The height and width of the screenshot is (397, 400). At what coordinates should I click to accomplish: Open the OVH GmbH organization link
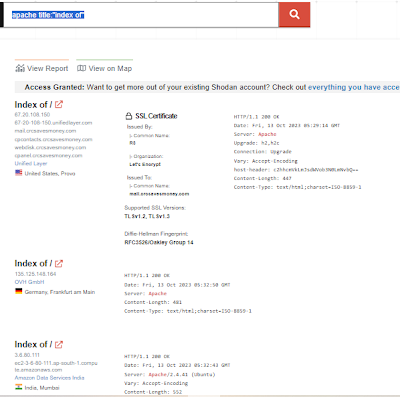click(x=29, y=282)
